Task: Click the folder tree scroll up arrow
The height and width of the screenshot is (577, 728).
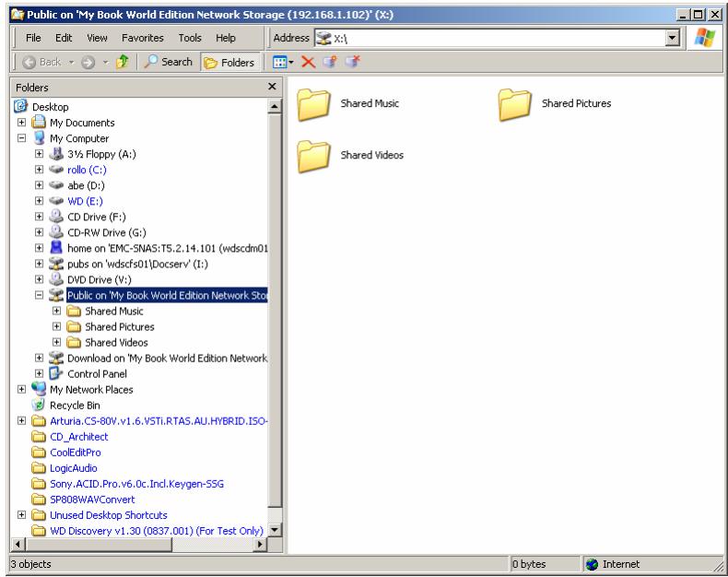Action: coord(275,106)
